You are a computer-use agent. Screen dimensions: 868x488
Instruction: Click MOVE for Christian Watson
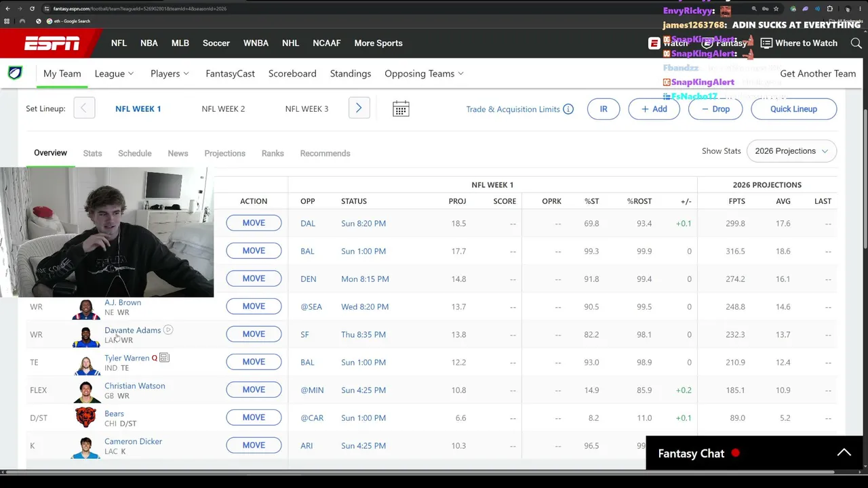(254, 390)
